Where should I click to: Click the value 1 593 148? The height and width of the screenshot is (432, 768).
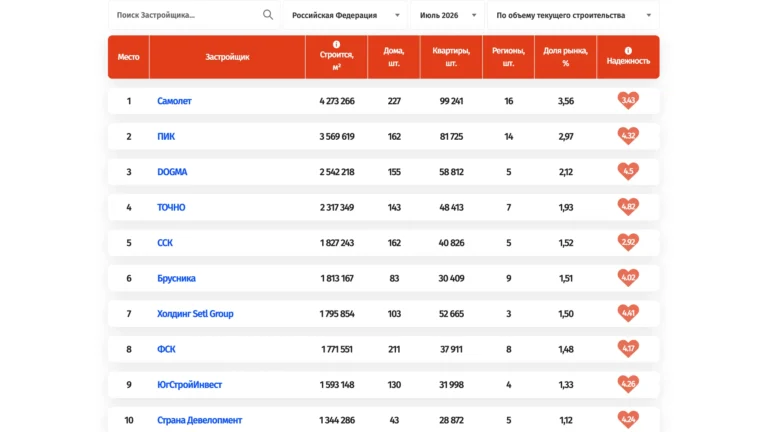pyautogui.click(x=337, y=385)
